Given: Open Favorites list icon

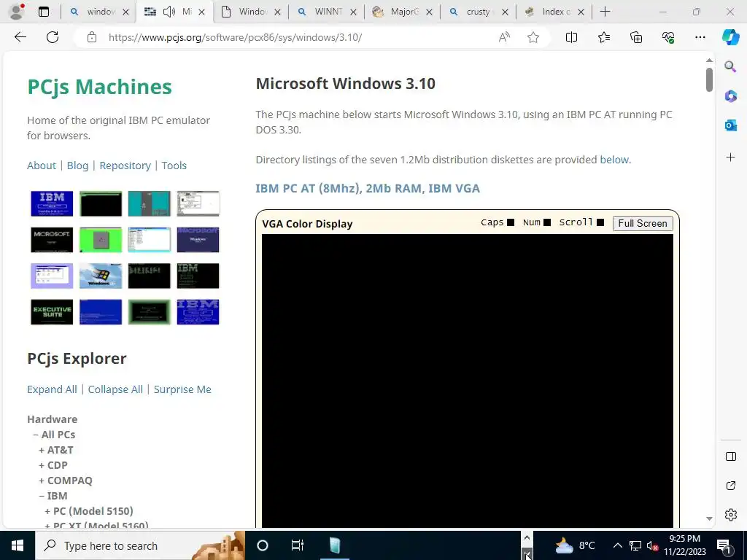Looking at the screenshot, I should pyautogui.click(x=603, y=37).
